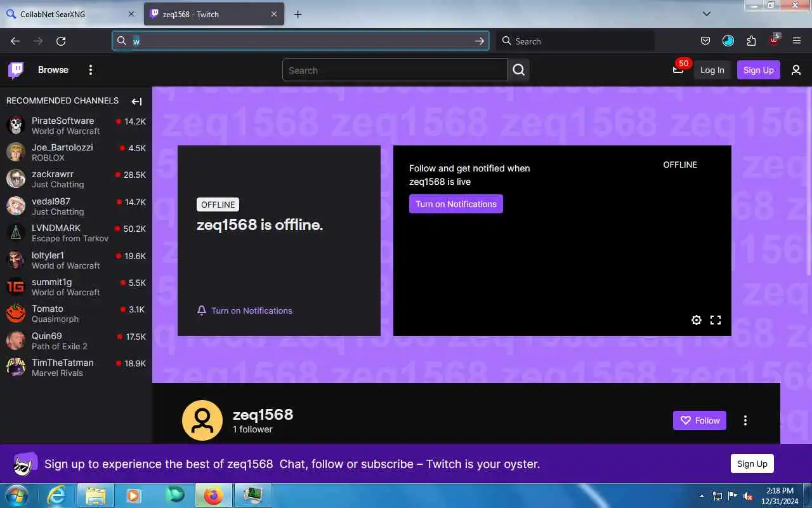Open PirateSoftware channel avatar
Viewport: 812px width, 508px height.
16,125
